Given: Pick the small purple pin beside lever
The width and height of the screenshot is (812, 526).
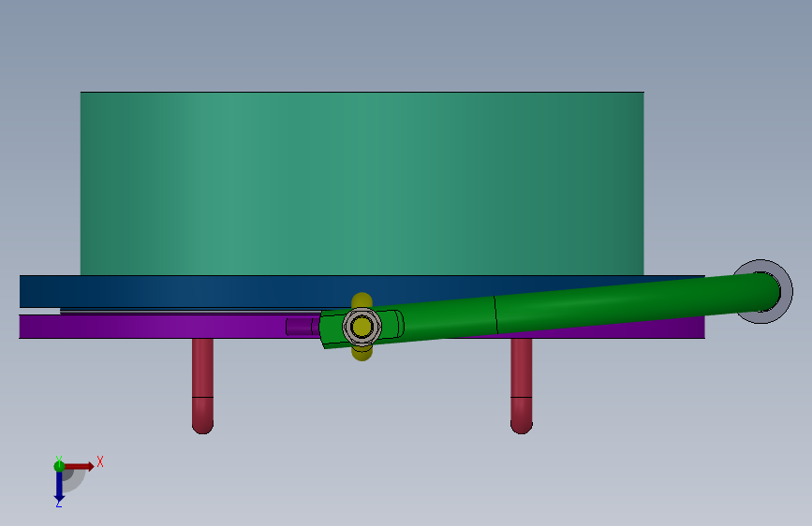Looking at the screenshot, I should click(x=302, y=327).
